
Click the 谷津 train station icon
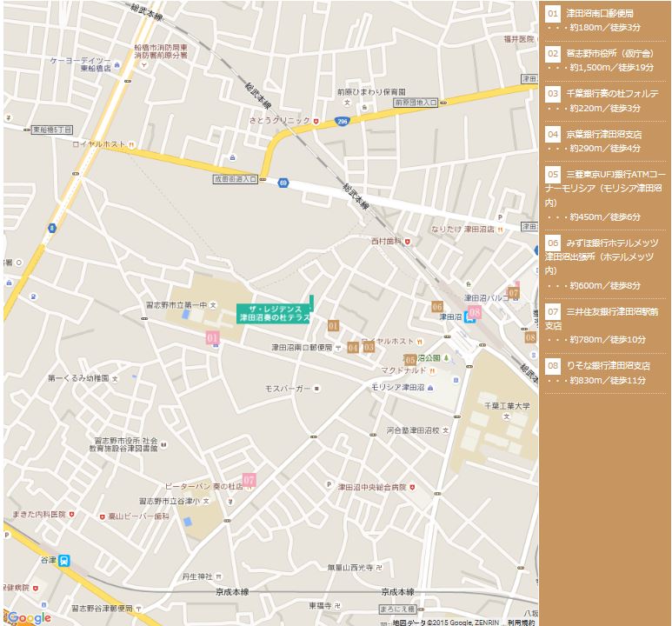pos(66,561)
